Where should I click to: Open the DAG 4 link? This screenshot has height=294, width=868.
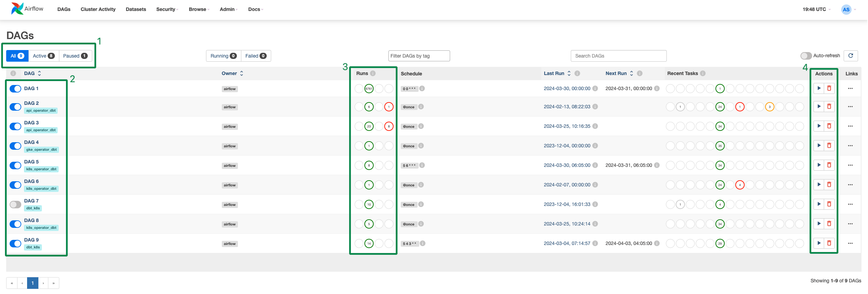pos(31,142)
